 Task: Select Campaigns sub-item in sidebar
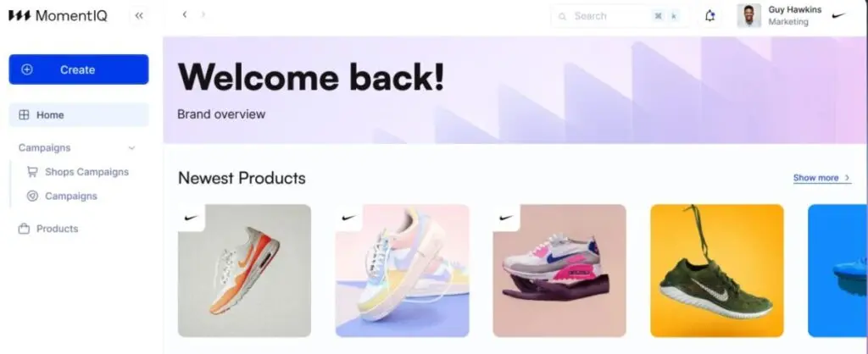coord(62,196)
